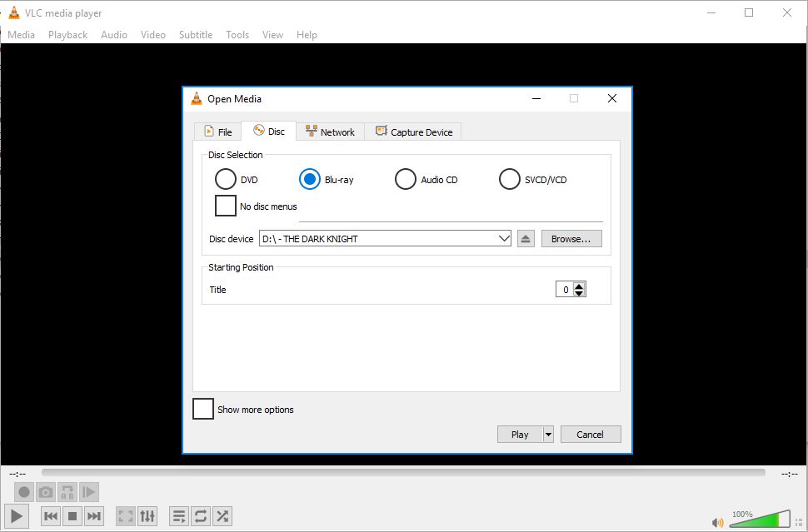
Task: Open the Video menu
Action: 153,34
